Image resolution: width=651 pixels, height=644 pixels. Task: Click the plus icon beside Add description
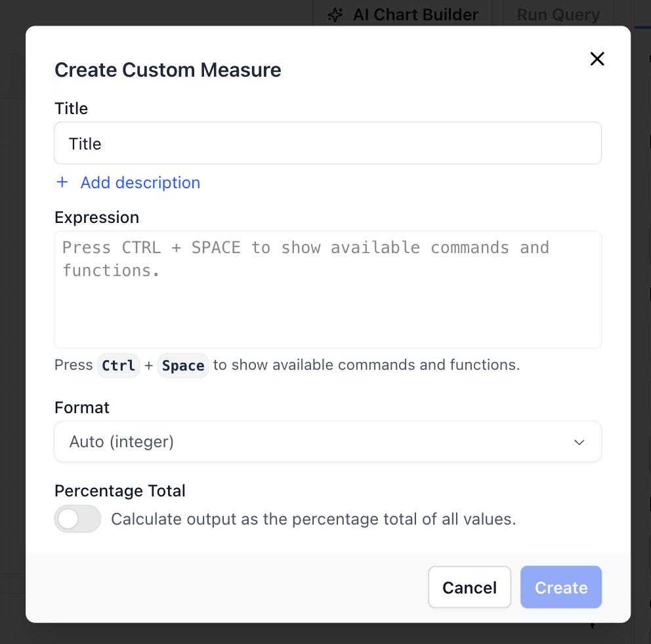pyautogui.click(x=62, y=182)
